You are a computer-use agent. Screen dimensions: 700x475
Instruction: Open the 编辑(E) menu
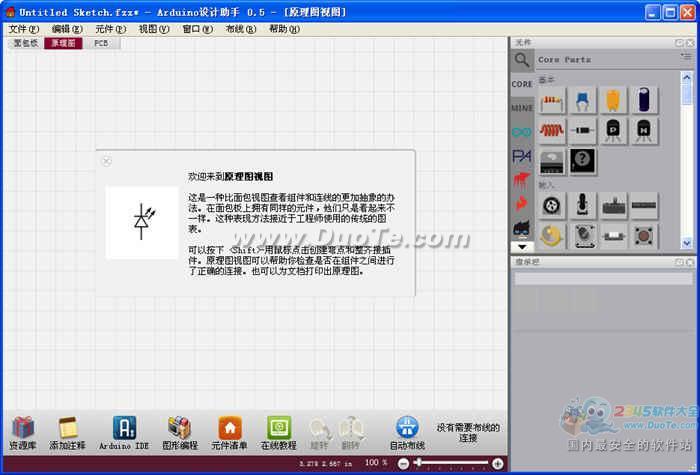67,29
